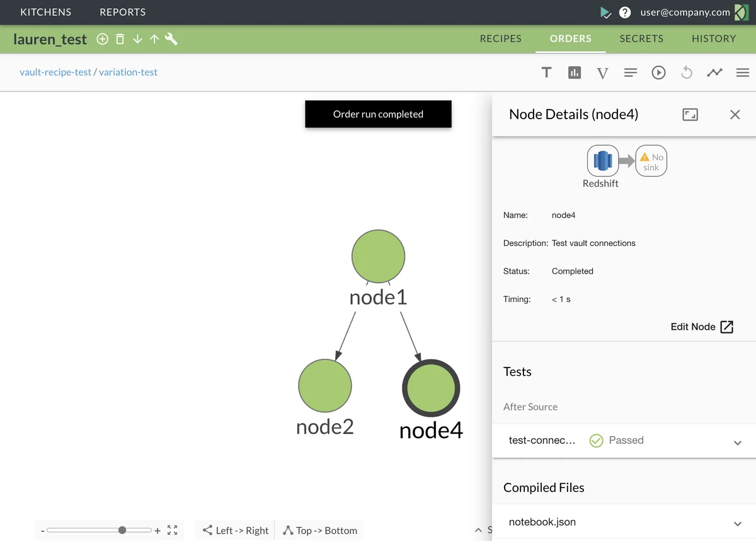
Task: Expand the notebook.json compiled file
Action: (738, 523)
